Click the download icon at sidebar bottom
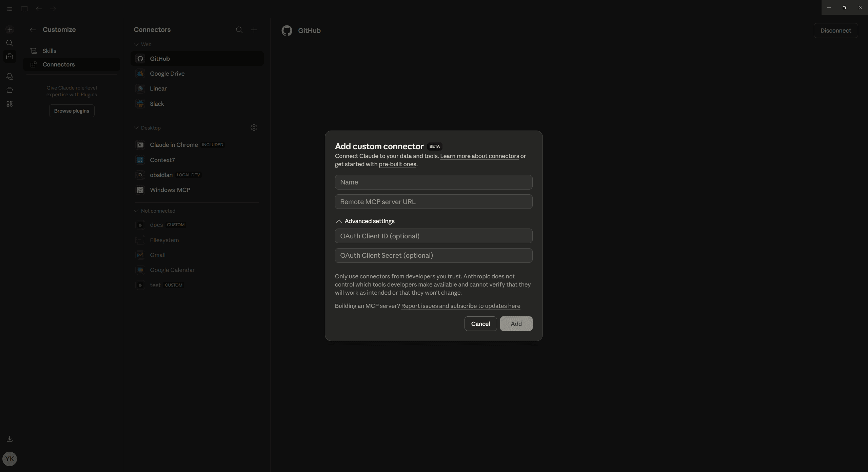The height and width of the screenshot is (472, 868). click(9, 439)
